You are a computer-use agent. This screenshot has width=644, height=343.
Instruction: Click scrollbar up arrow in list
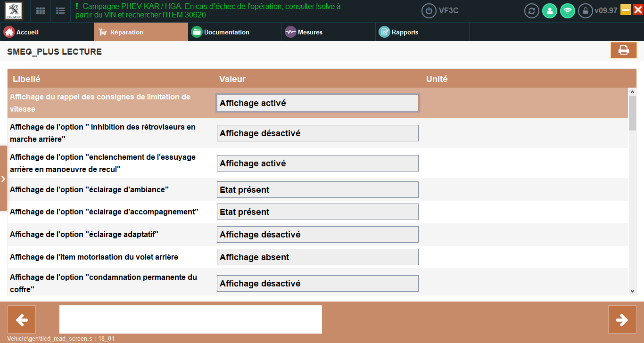(633, 92)
